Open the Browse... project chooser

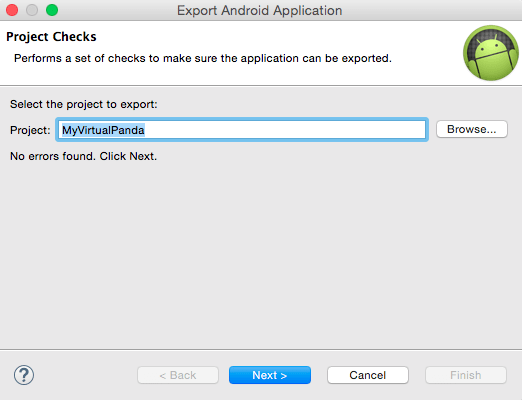[472, 129]
